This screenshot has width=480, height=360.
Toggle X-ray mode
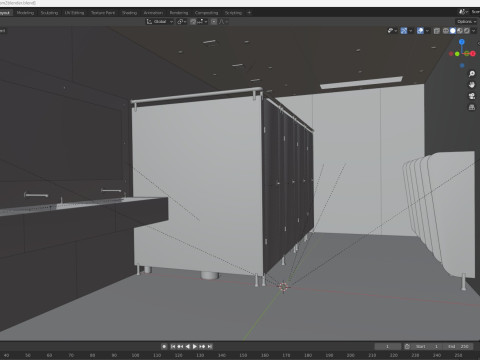click(x=437, y=31)
